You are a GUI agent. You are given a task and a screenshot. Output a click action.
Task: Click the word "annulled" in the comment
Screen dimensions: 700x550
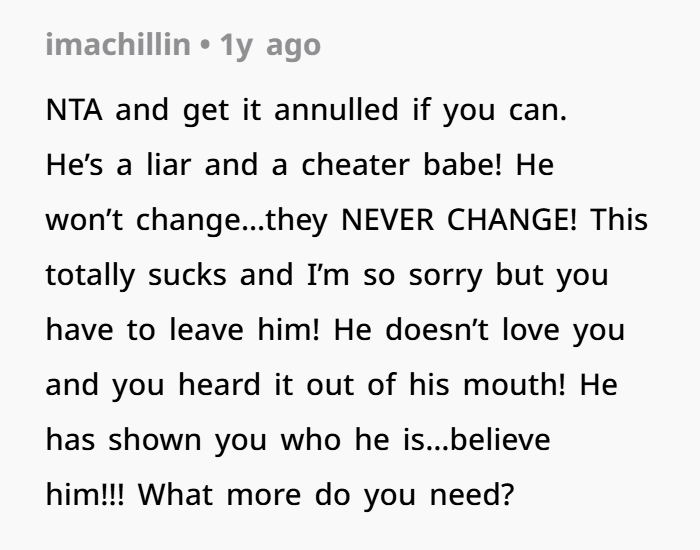coord(336,111)
